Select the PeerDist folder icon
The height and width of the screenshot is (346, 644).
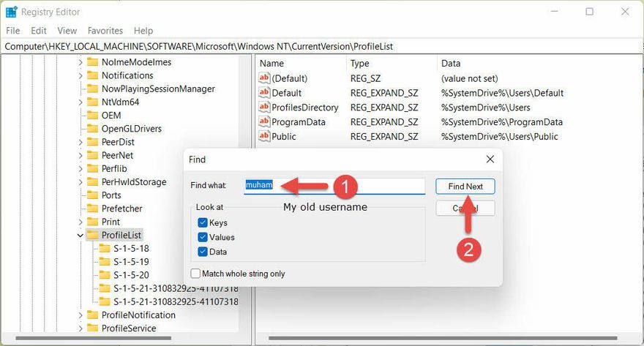(x=93, y=142)
